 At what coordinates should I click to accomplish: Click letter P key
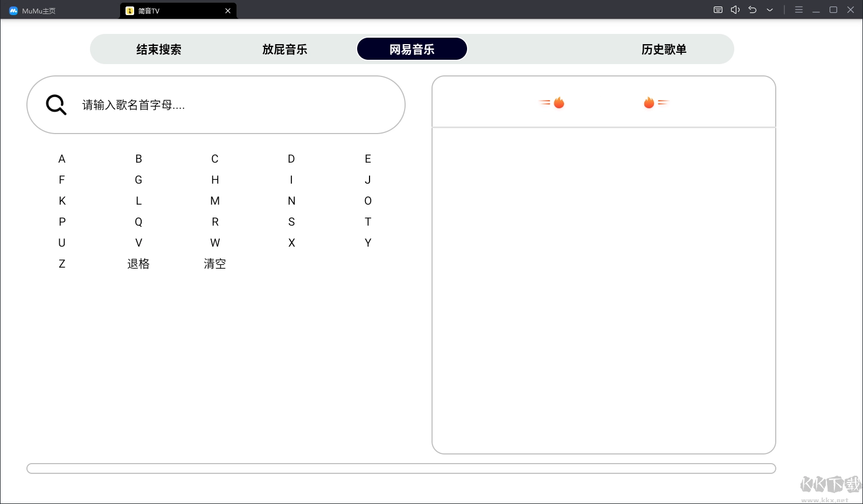coord(62,222)
